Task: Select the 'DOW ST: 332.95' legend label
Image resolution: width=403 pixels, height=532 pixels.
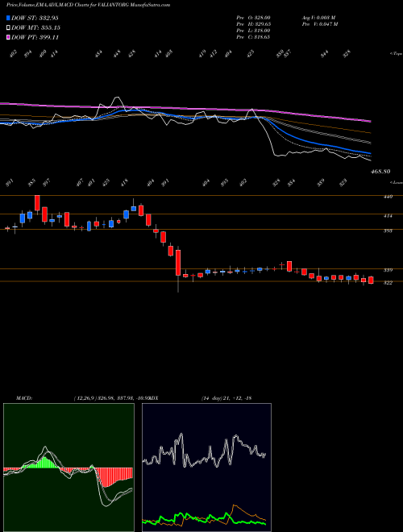Action: point(35,18)
